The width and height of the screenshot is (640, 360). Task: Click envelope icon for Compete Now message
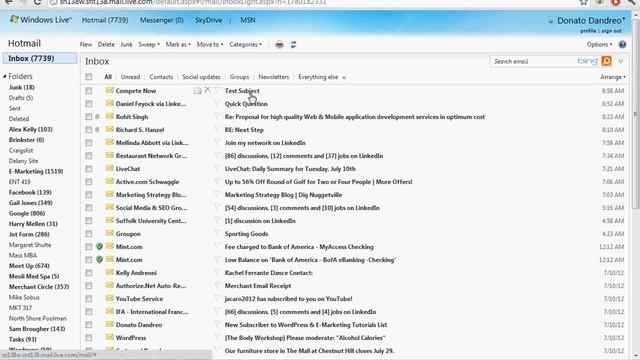(x=109, y=90)
